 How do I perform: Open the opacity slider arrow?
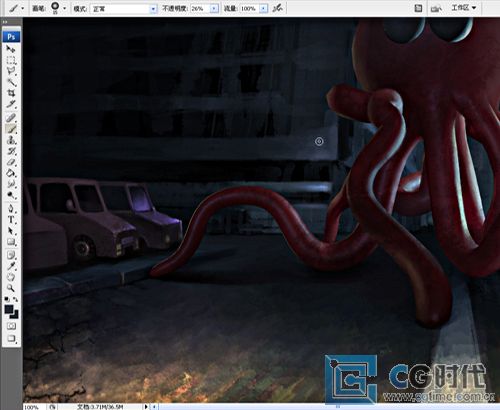(x=214, y=9)
